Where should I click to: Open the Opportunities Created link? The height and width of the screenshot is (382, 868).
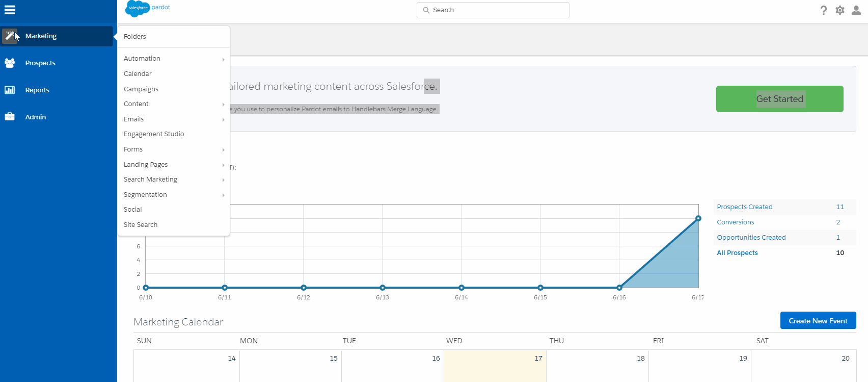point(751,238)
